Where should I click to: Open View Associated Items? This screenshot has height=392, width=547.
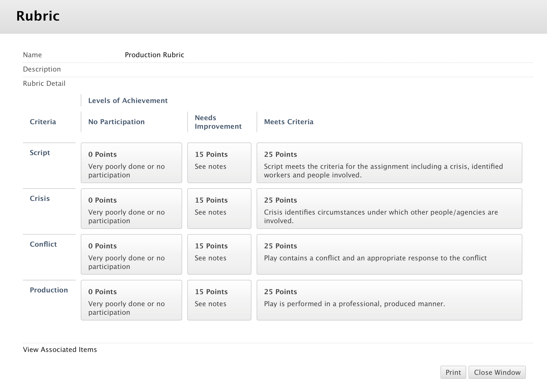point(60,350)
